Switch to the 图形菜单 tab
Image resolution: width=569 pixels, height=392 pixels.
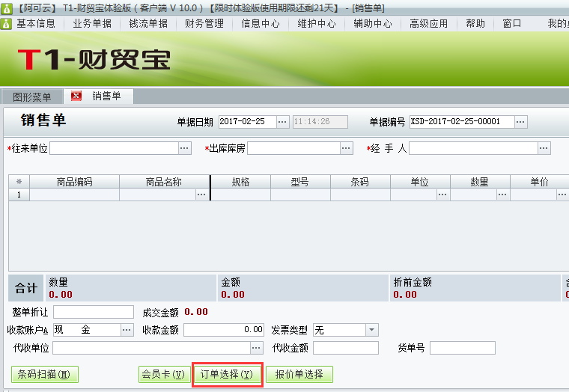pos(32,97)
